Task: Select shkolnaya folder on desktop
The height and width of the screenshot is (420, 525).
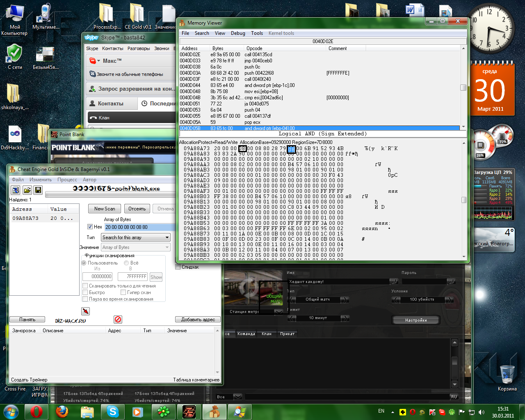Action: [15, 96]
